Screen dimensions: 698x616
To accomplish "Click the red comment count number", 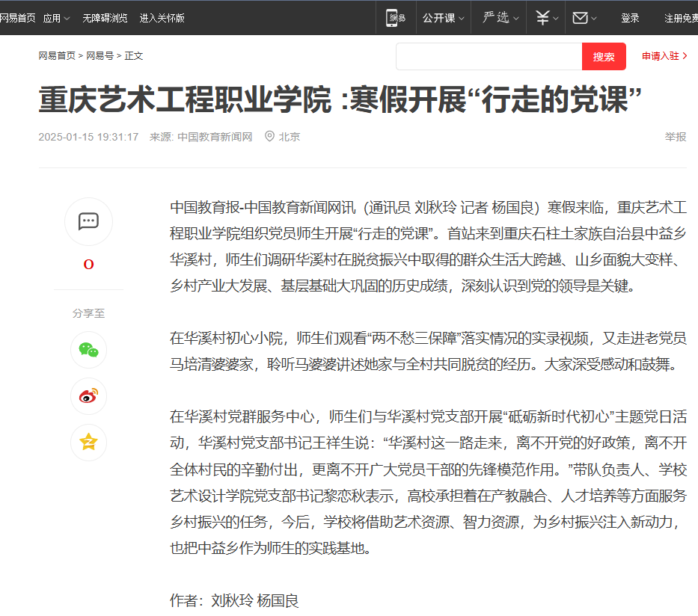I will click(x=88, y=265).
